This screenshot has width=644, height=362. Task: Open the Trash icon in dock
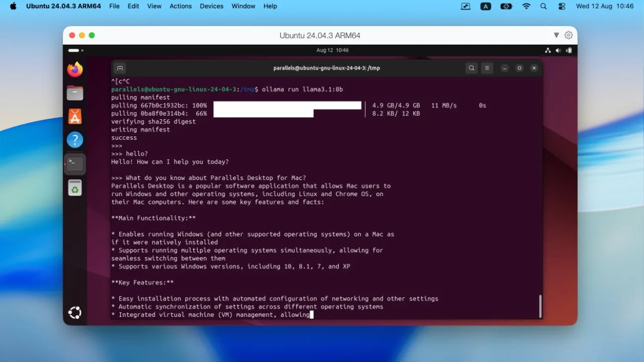click(75, 188)
